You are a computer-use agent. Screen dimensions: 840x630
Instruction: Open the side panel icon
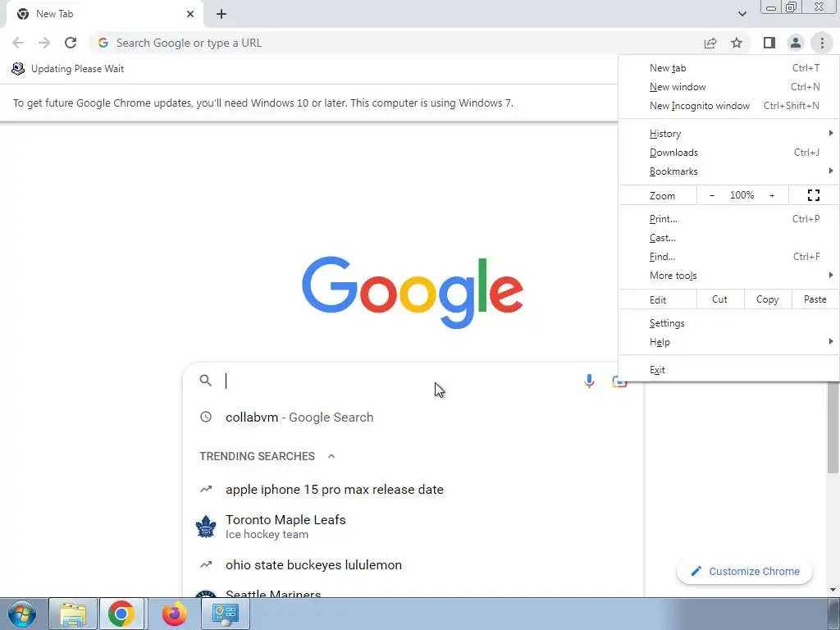tap(769, 43)
